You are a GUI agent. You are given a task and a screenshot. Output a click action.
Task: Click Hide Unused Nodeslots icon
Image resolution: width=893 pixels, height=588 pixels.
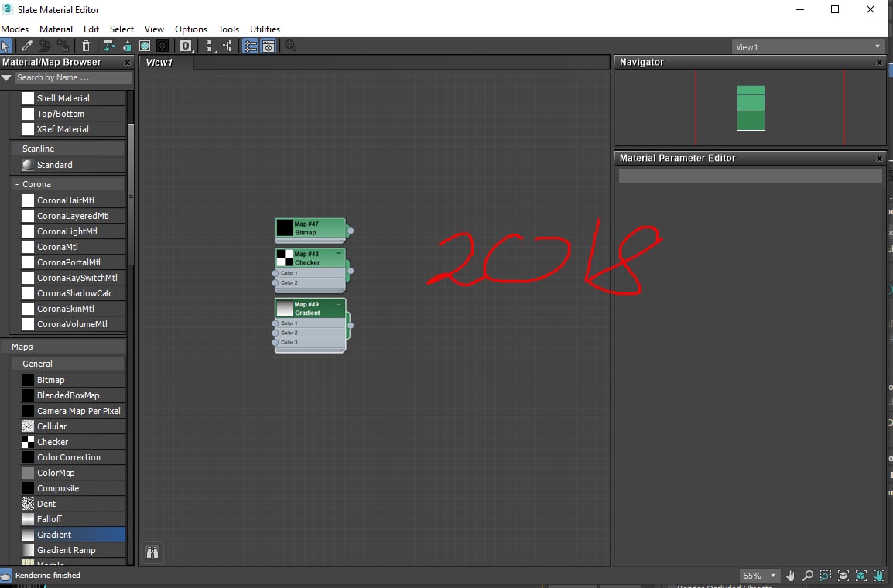126,46
